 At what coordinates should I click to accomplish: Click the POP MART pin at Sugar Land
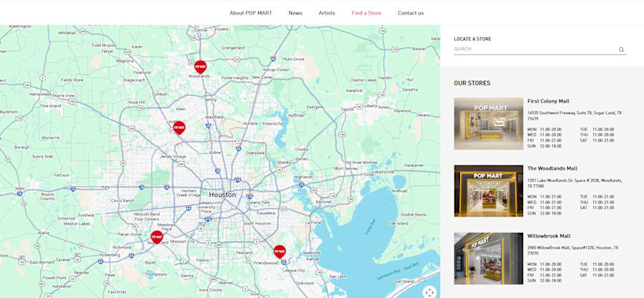click(157, 237)
